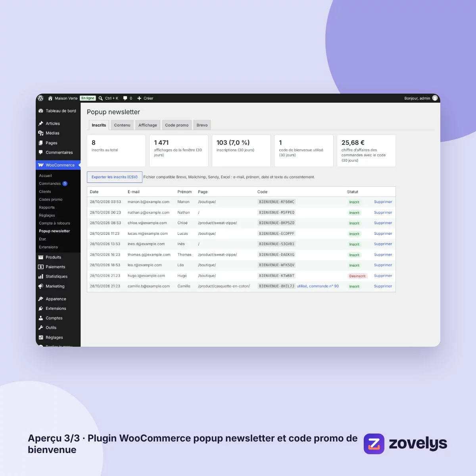Click the Réglages sliders icon at sidebar bottom
The image size is (476, 476).
[40, 338]
